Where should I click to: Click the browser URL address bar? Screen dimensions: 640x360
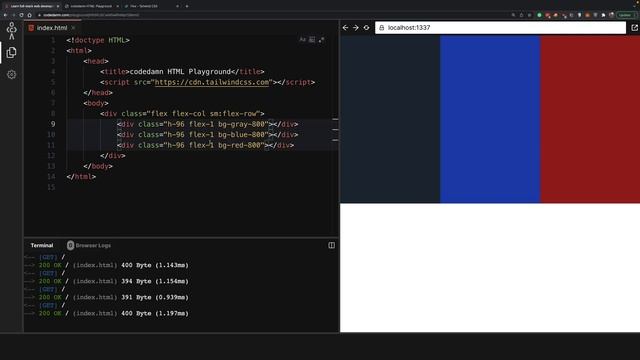point(269,15)
